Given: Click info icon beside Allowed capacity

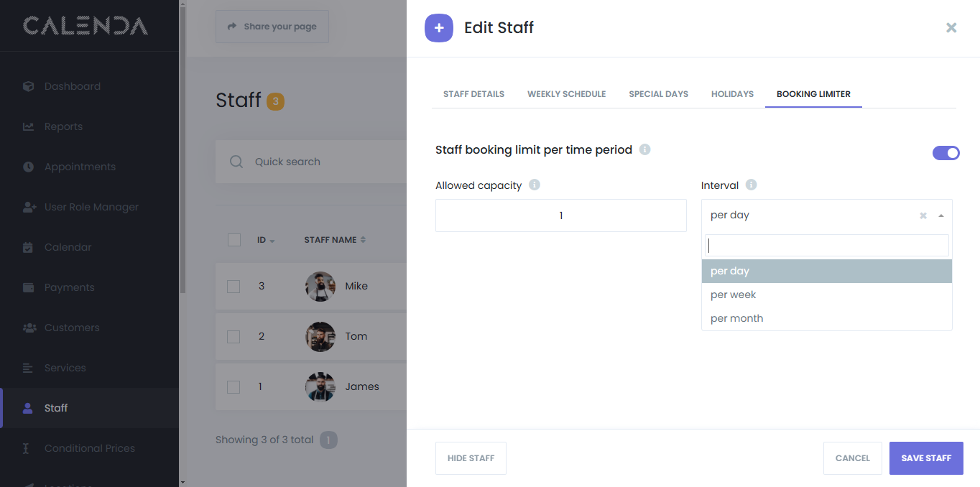Looking at the screenshot, I should pos(535,185).
